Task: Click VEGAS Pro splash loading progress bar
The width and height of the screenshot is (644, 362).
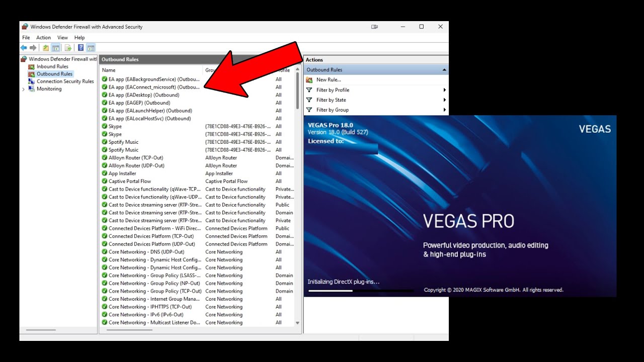Action: point(361,291)
